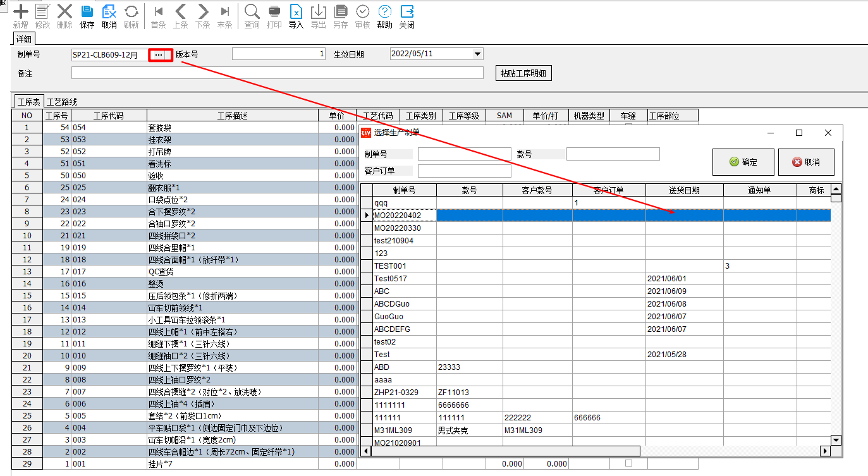Click the dialog horizontal scrollbar right arrow
This screenshot has height=476, width=868.
pos(824,451)
